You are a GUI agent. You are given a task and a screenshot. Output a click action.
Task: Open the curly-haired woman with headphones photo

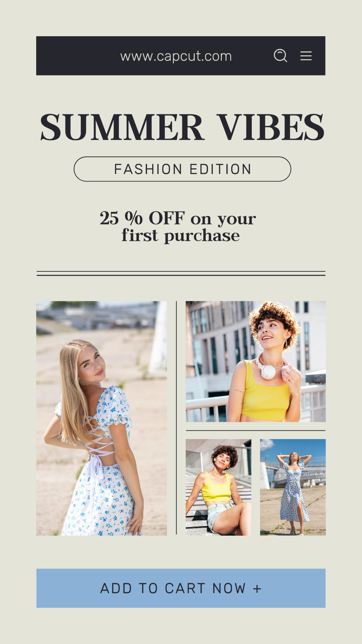(x=256, y=361)
